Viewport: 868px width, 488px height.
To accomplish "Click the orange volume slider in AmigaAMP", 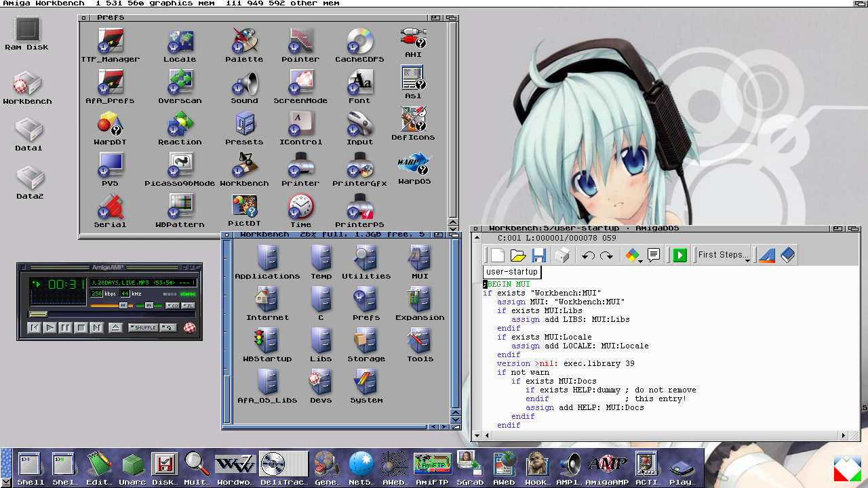I will click(111, 306).
